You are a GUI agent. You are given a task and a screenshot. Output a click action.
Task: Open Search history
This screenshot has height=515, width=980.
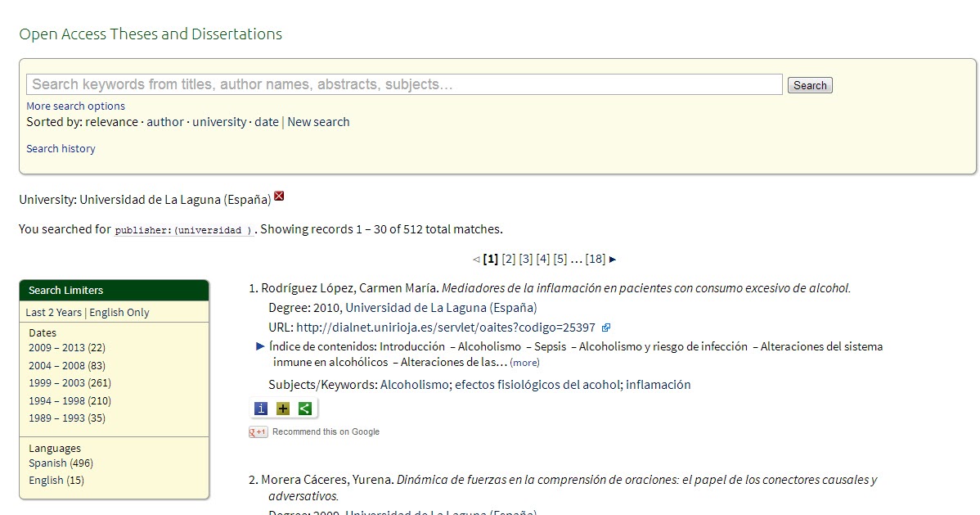click(x=61, y=148)
